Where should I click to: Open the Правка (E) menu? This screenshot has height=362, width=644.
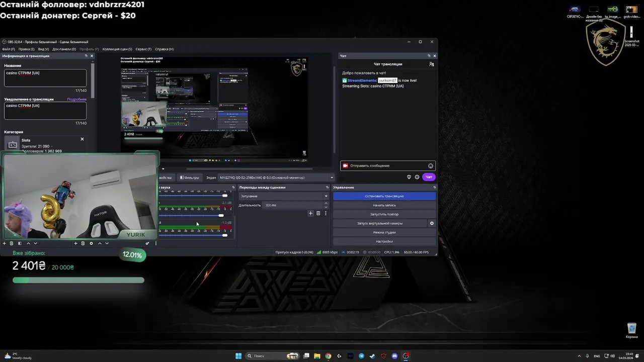(x=27, y=49)
